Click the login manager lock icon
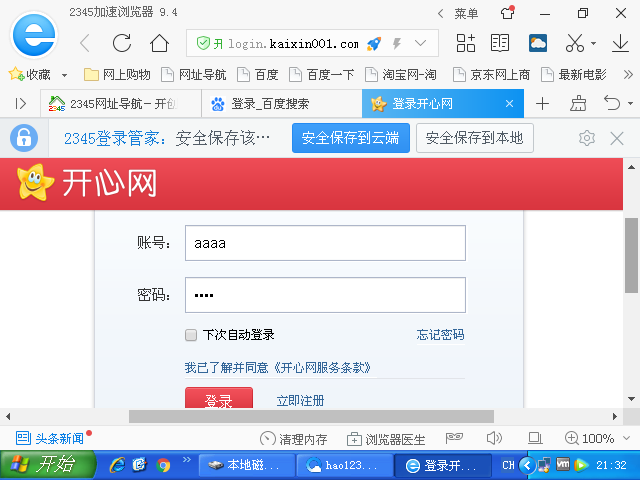Viewport: 640px width, 480px height. [24, 138]
